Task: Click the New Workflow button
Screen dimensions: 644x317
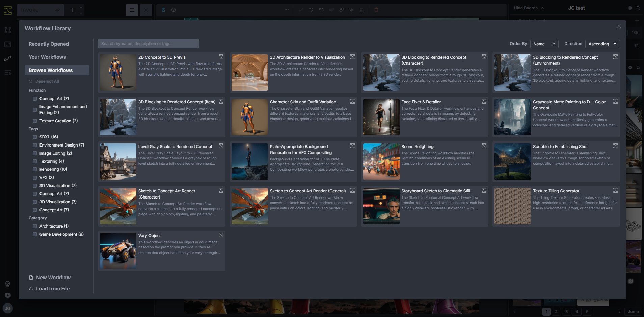Action: coord(50,278)
